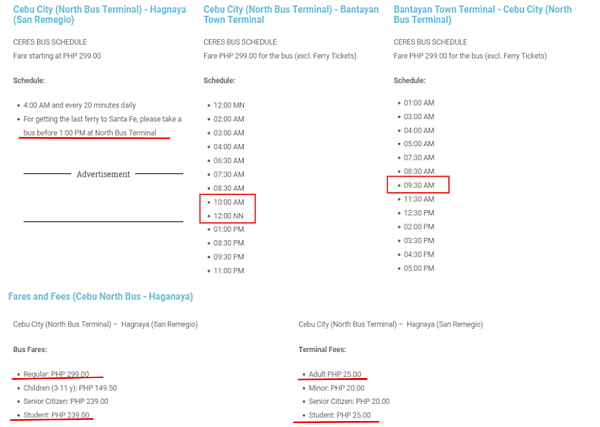Select the '08:30 PM' departure time
The width and height of the screenshot is (600, 427).
pyautogui.click(x=229, y=243)
